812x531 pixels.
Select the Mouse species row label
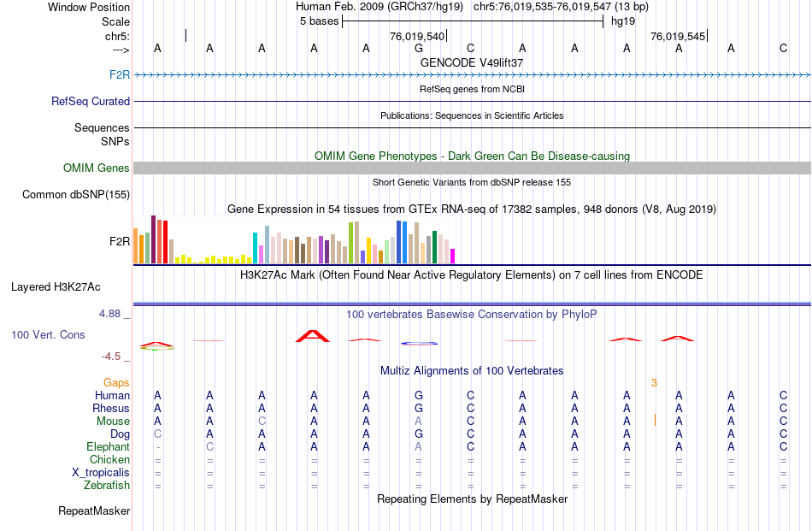coord(114,422)
